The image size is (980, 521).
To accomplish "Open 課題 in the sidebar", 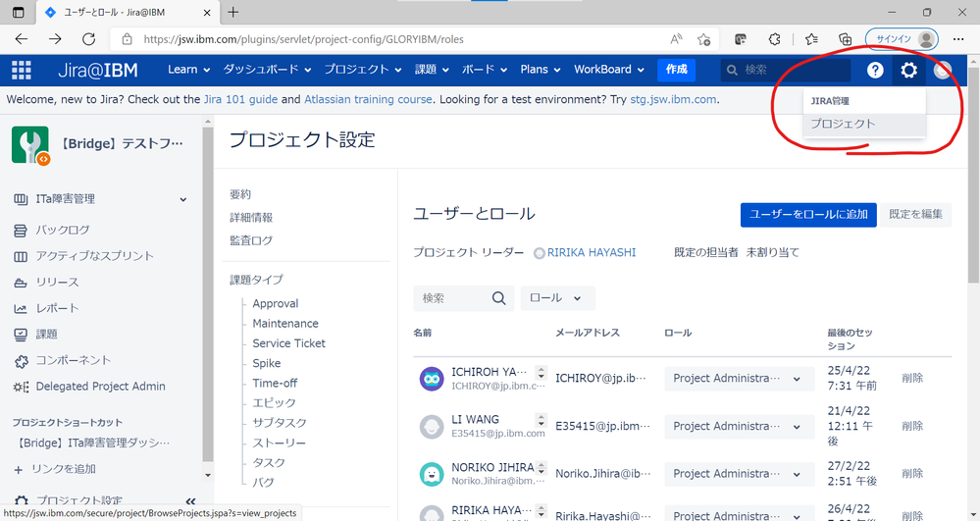I will pos(46,334).
